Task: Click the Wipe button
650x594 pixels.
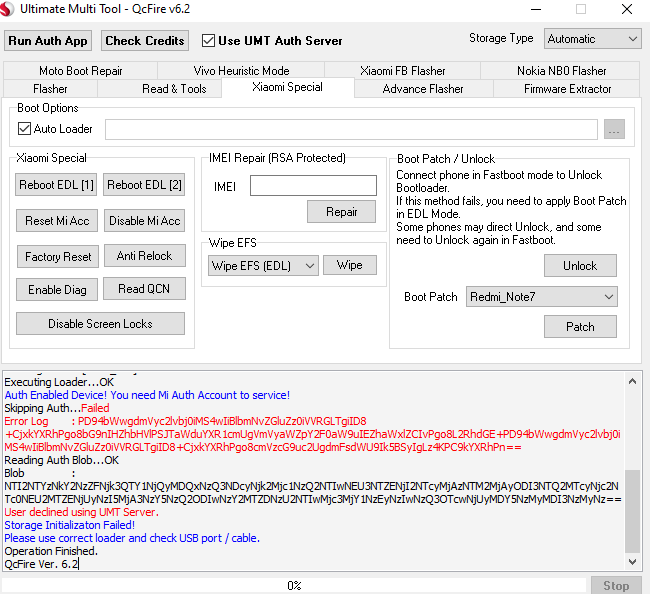Action: pos(350,265)
